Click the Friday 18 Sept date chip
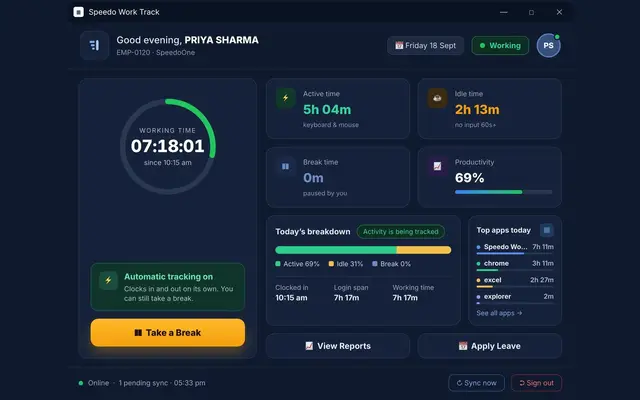This screenshot has width=640, height=400. pos(425,45)
